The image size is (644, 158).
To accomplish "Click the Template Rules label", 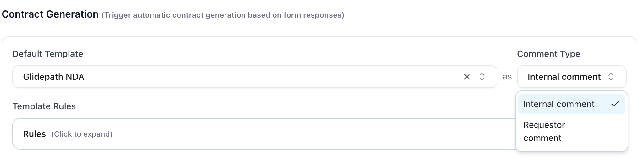I will coord(44,106).
